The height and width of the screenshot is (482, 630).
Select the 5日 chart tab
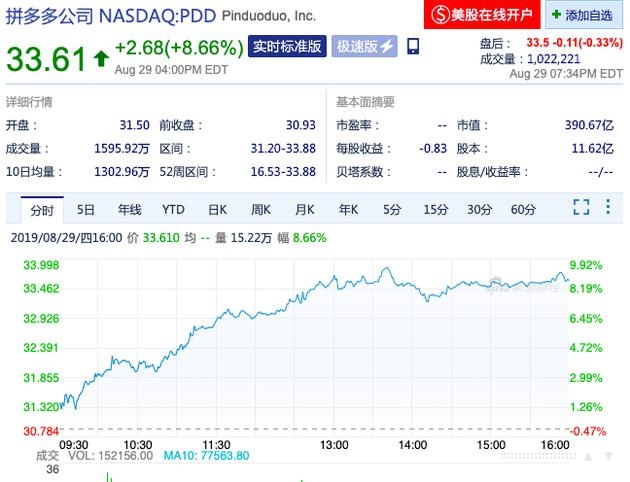(x=86, y=210)
